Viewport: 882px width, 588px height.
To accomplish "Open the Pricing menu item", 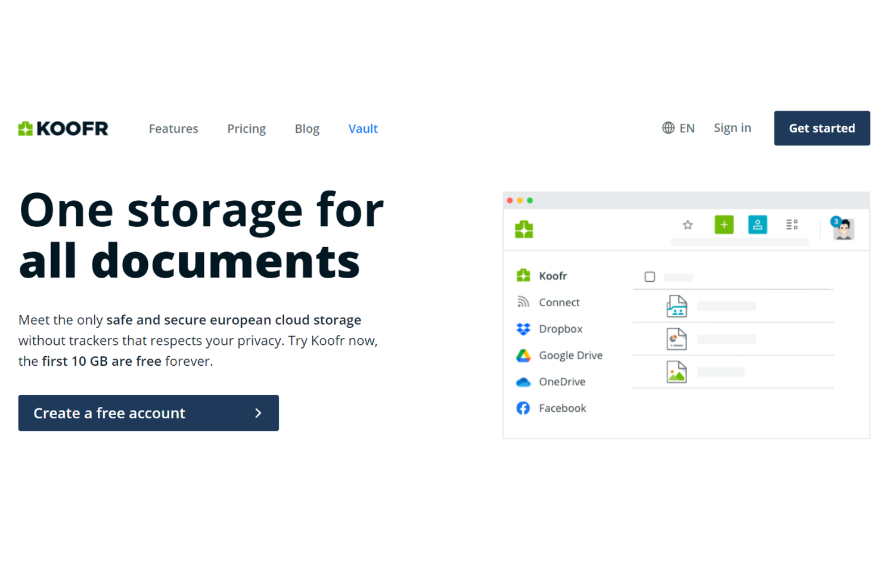I will pyautogui.click(x=246, y=128).
